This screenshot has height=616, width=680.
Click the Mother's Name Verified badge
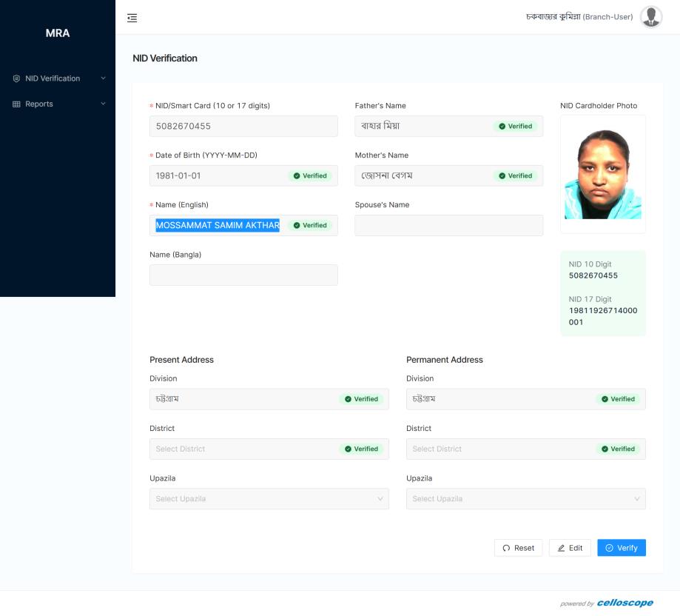point(516,176)
